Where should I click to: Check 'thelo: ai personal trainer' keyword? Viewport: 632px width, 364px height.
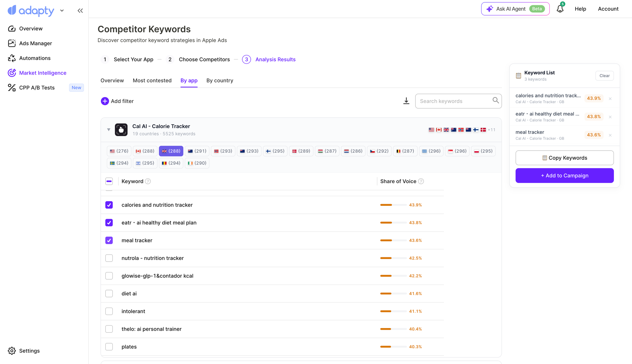[x=109, y=329]
